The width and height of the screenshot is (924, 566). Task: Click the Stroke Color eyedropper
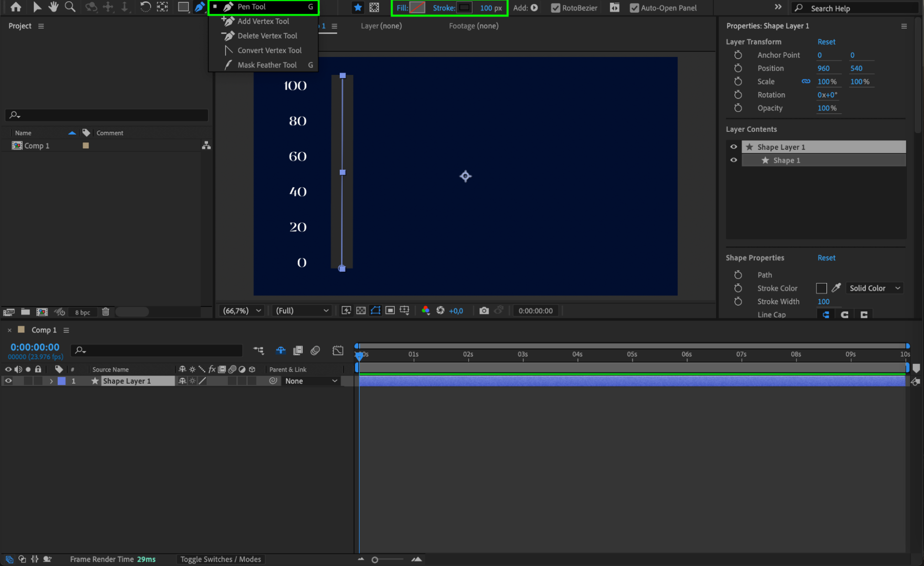(x=836, y=288)
